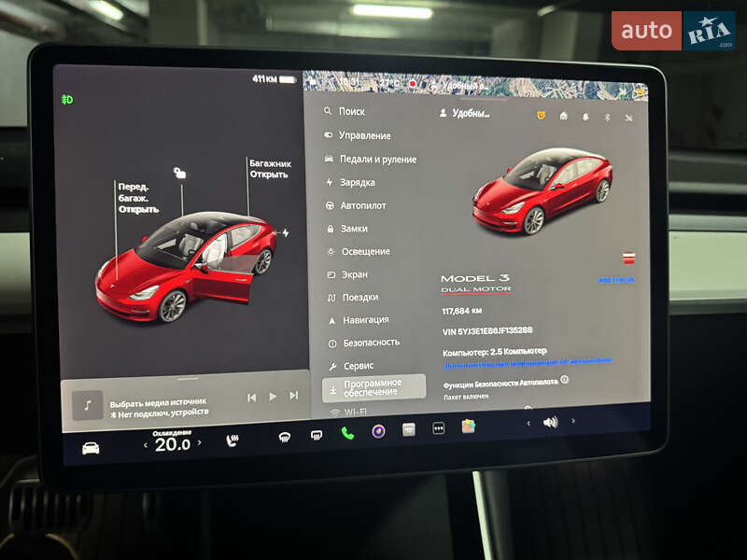The width and height of the screenshot is (747, 560).
Task: Open the Сервис menu item
Action: (352, 366)
